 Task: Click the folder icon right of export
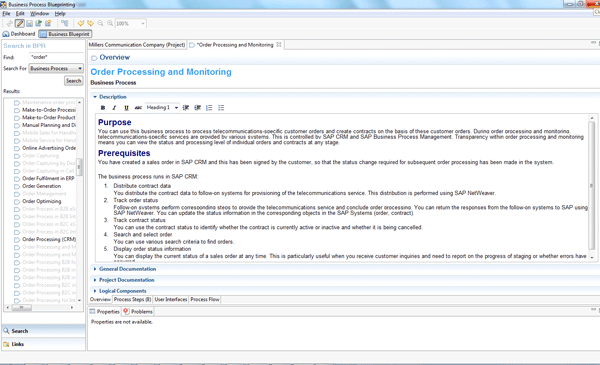click(48, 23)
